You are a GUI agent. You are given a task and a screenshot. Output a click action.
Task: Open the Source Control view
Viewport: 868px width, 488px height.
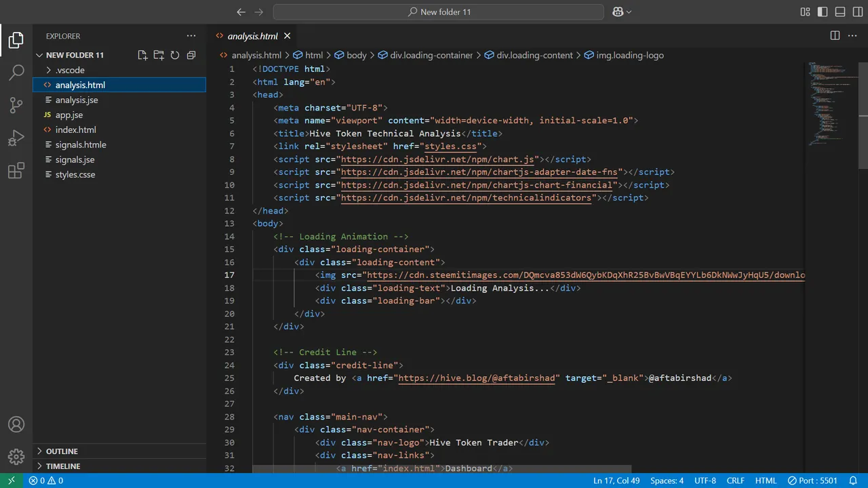16,105
